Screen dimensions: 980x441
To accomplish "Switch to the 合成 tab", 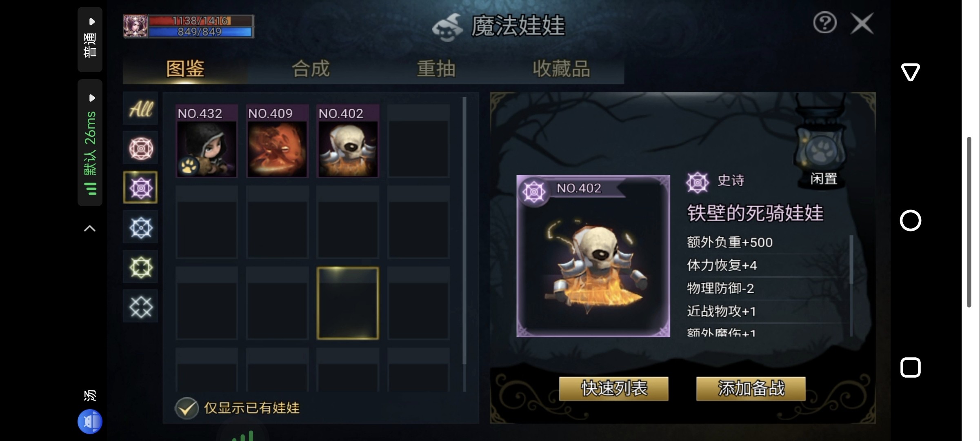I will point(311,69).
